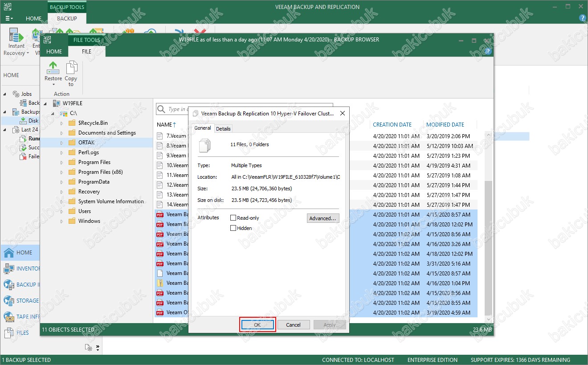Click the zip archive file icon in list
The width and height of the screenshot is (588, 365).
click(160, 283)
